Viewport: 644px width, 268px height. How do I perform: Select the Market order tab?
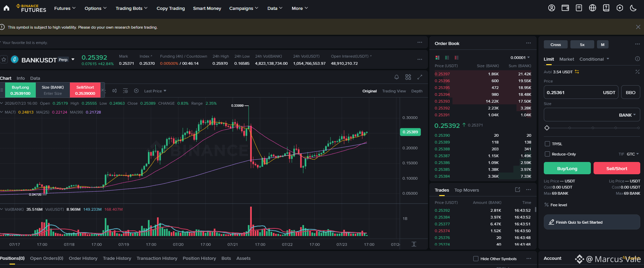567,59
